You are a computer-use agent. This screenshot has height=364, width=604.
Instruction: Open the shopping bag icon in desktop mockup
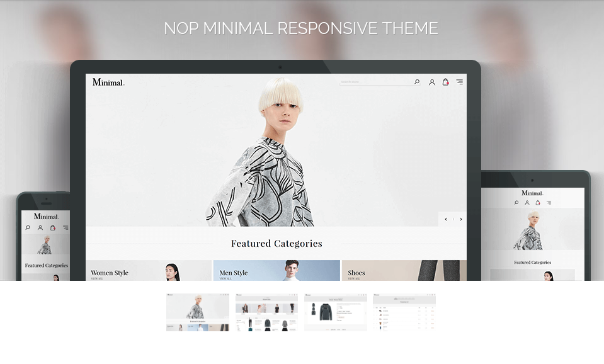click(446, 82)
